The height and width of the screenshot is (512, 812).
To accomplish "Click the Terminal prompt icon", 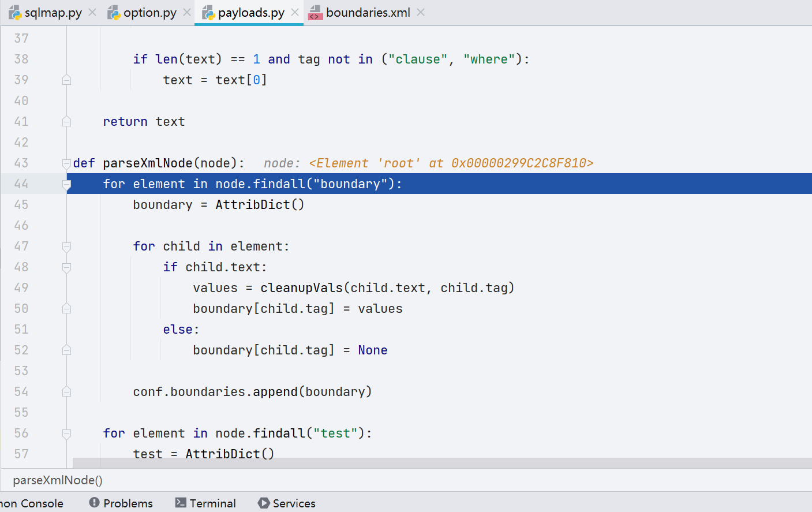I will point(181,503).
